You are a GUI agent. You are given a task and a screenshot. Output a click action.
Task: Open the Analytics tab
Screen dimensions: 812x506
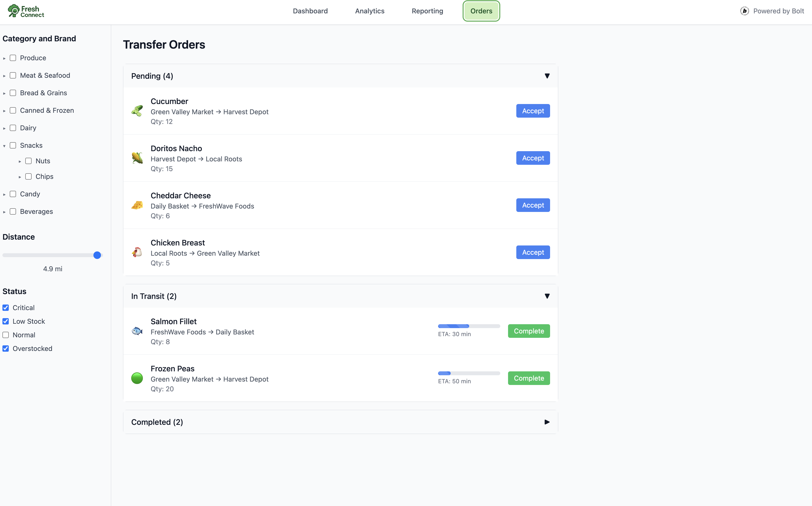click(370, 11)
